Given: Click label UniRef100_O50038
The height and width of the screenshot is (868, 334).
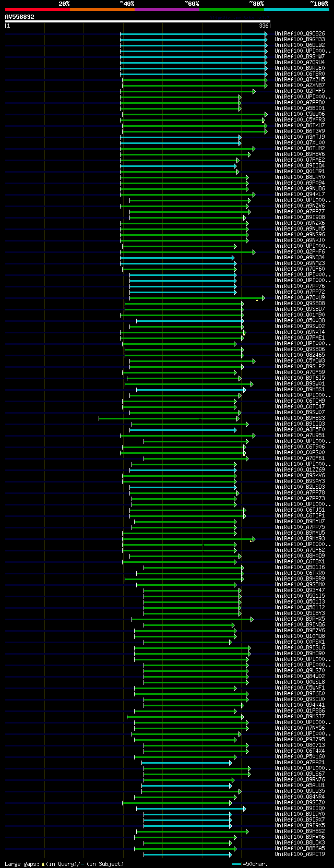Looking at the screenshot, I should click(x=300, y=321).
